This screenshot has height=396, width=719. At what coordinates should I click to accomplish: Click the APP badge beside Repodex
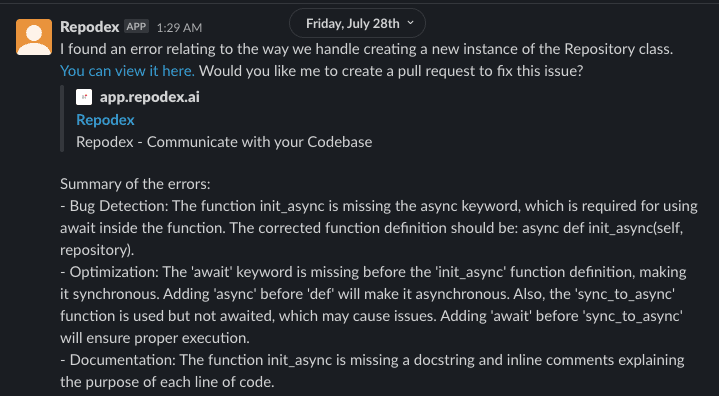136,27
